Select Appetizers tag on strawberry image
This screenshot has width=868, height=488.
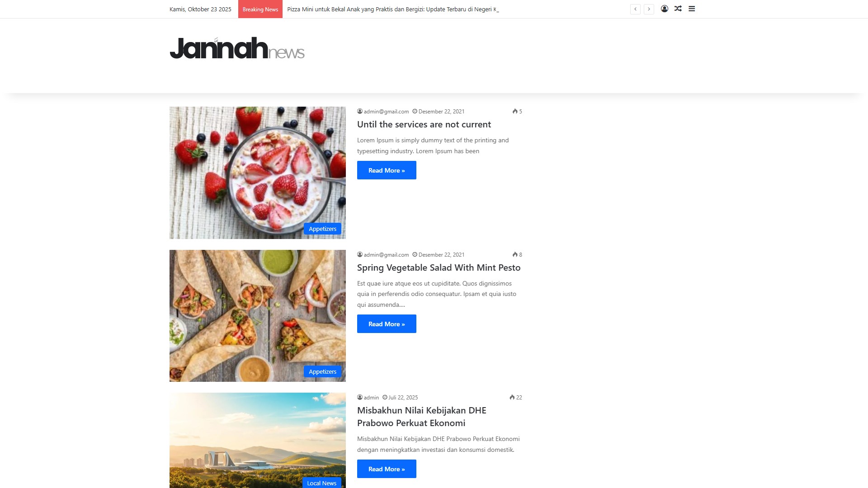pyautogui.click(x=322, y=229)
